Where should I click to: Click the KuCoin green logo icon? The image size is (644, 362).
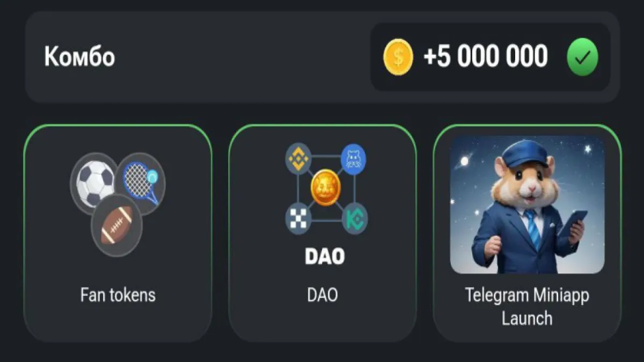click(x=354, y=218)
